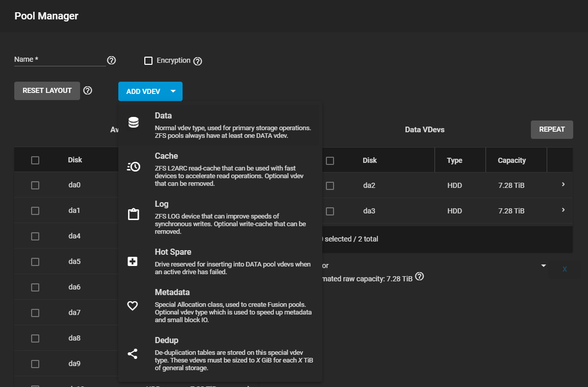
Task: Click the Log vdev clipboard icon
Action: pyautogui.click(x=133, y=214)
